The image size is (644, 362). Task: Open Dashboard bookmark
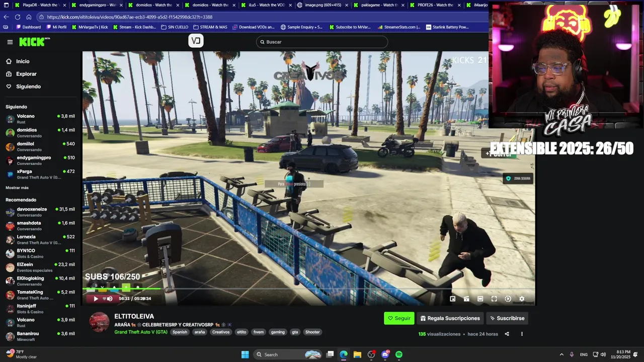point(29,27)
